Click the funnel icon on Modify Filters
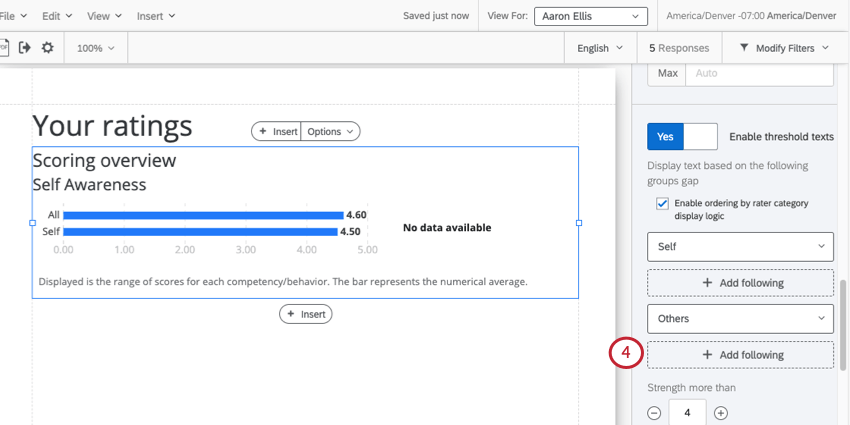The width and height of the screenshot is (850, 425). click(x=744, y=48)
